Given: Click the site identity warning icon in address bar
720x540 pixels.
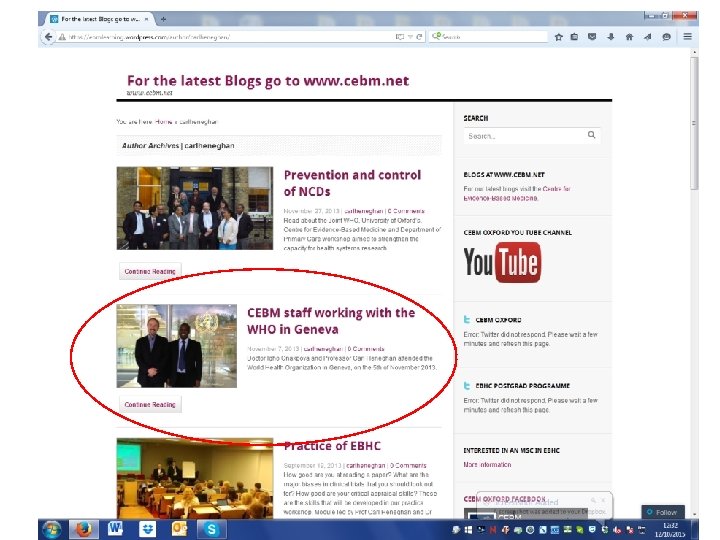Looking at the screenshot, I should click(62, 37).
